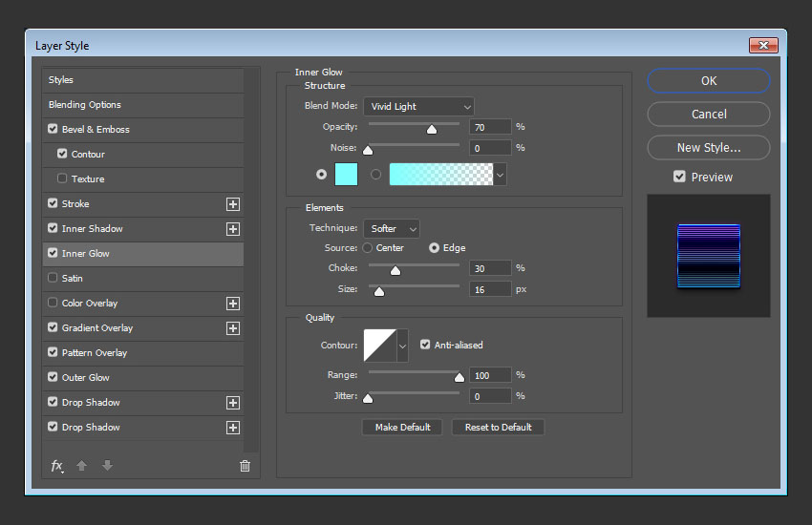Add another Gradient Overlay with plus icon
Viewport: 812px width, 525px height.
click(x=233, y=328)
